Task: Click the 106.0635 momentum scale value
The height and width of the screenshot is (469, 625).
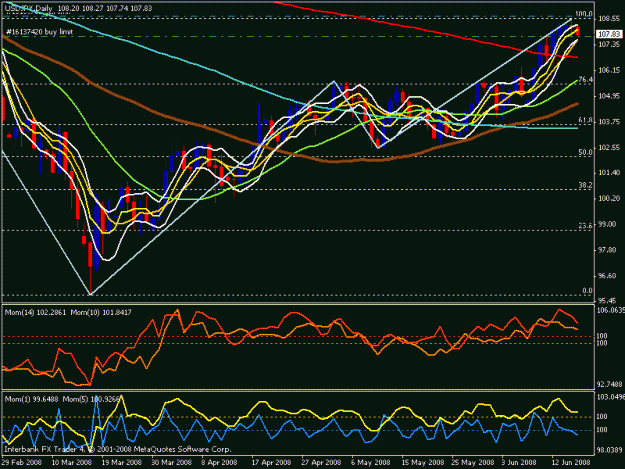Action: point(610,310)
